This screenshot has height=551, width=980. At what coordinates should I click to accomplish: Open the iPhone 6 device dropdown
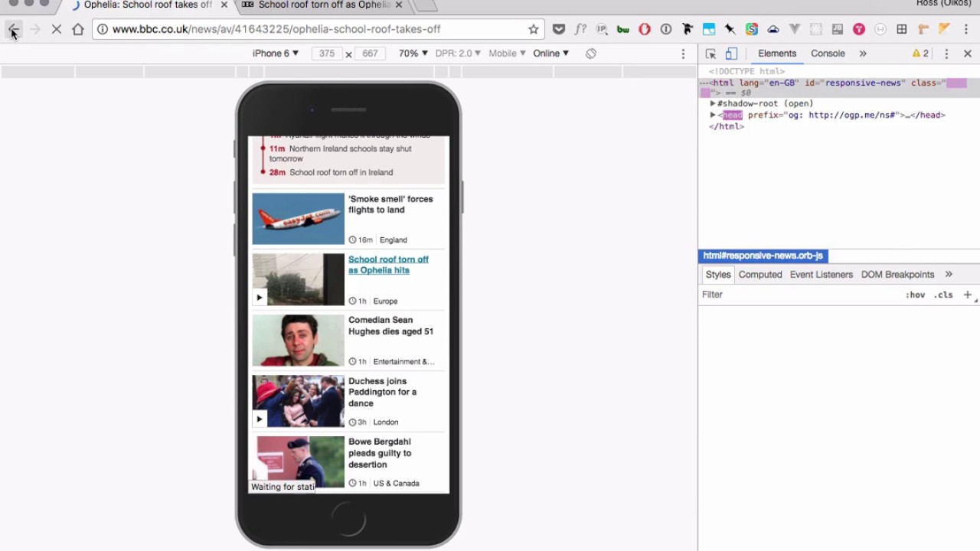(x=276, y=54)
